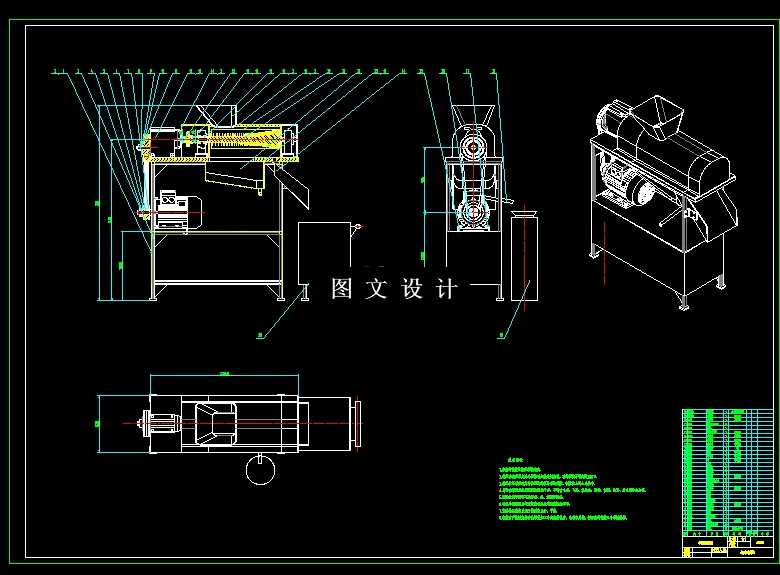Select the green technical requirements notes block

click(x=572, y=489)
